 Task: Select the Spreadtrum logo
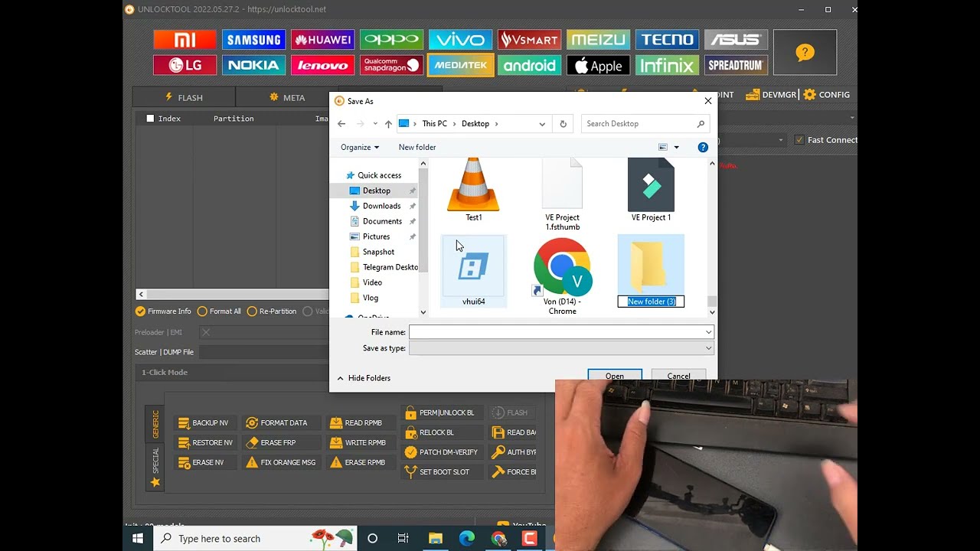736,65
